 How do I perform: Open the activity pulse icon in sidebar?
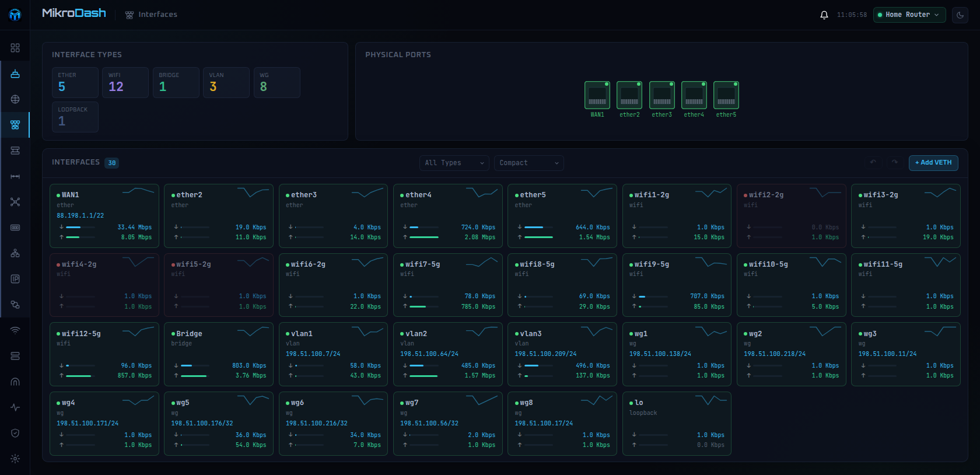tap(15, 407)
